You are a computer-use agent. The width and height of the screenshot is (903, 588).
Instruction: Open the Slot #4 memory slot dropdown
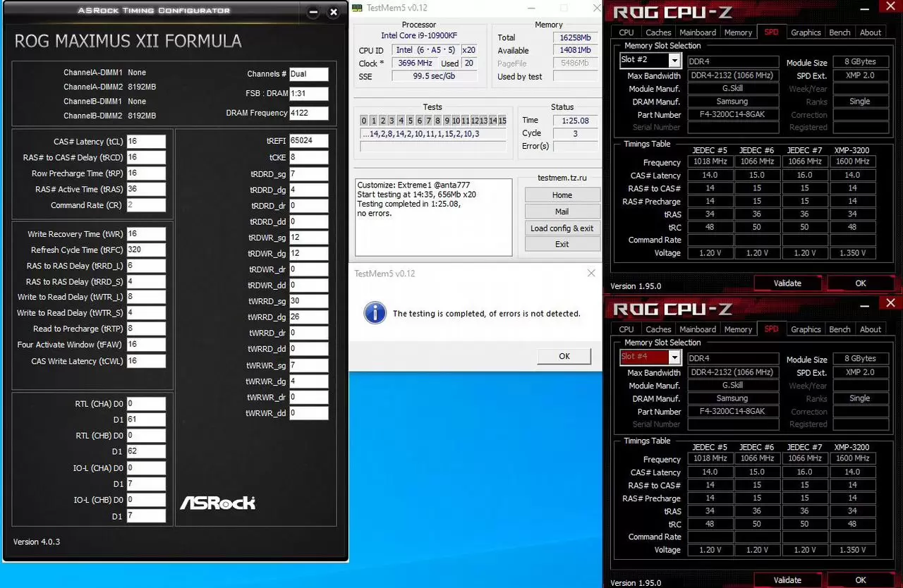pyautogui.click(x=674, y=357)
